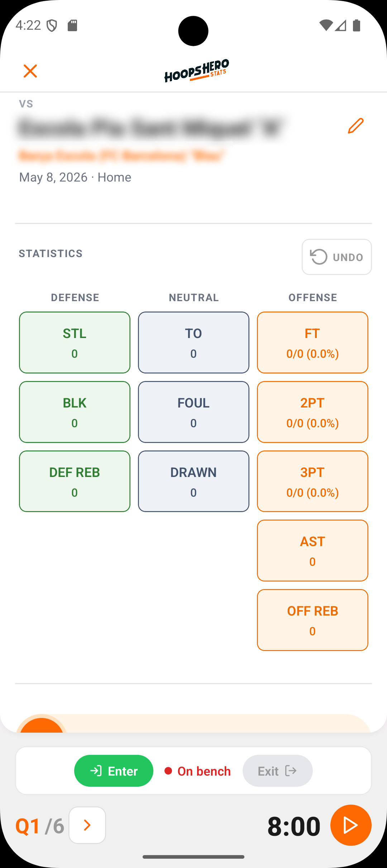Tap the HoopsHero Stats logo

point(196,71)
